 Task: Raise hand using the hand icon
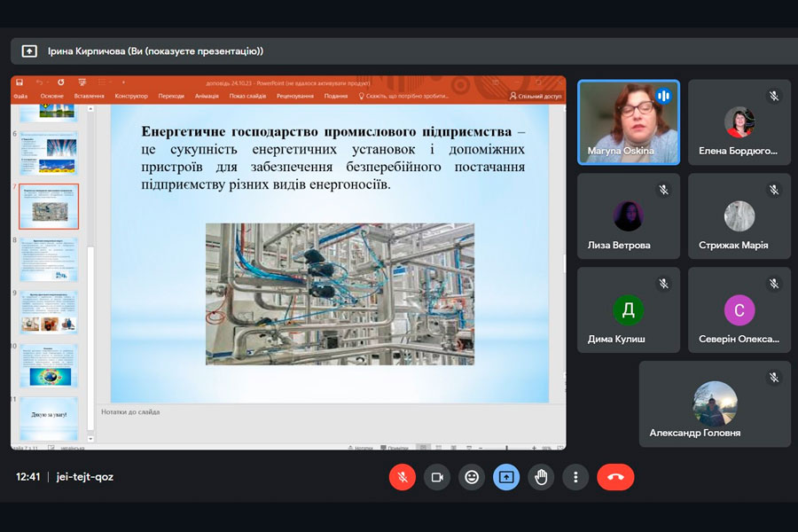click(x=541, y=477)
